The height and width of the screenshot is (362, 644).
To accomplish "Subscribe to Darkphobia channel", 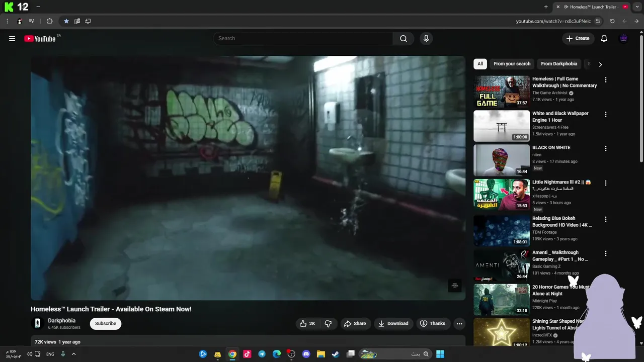I will pos(106,324).
